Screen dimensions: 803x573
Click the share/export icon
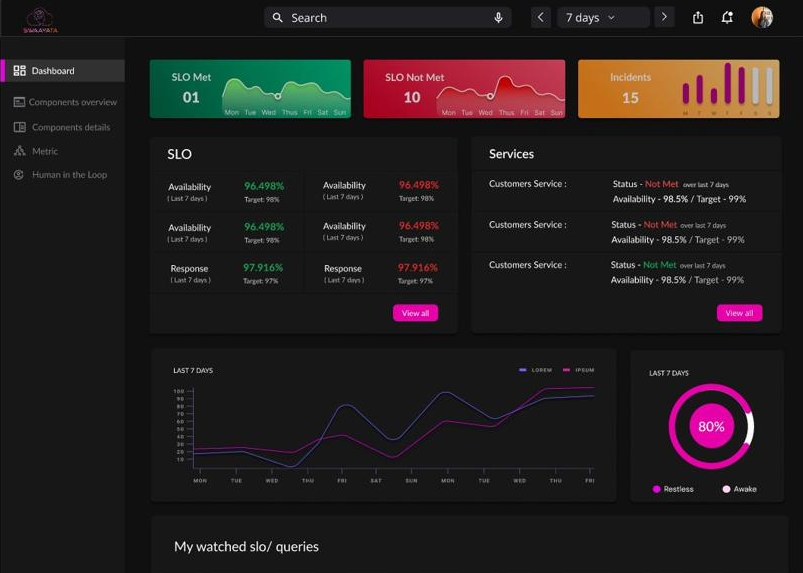pos(698,18)
